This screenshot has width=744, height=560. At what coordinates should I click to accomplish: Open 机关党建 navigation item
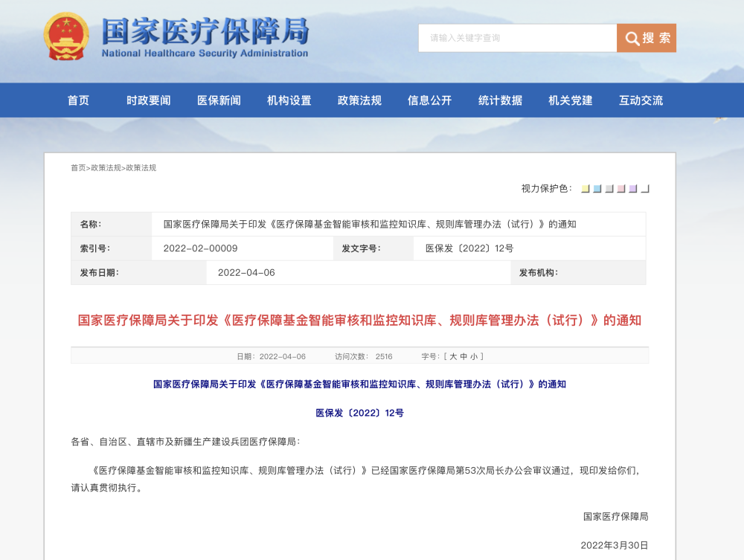click(570, 100)
